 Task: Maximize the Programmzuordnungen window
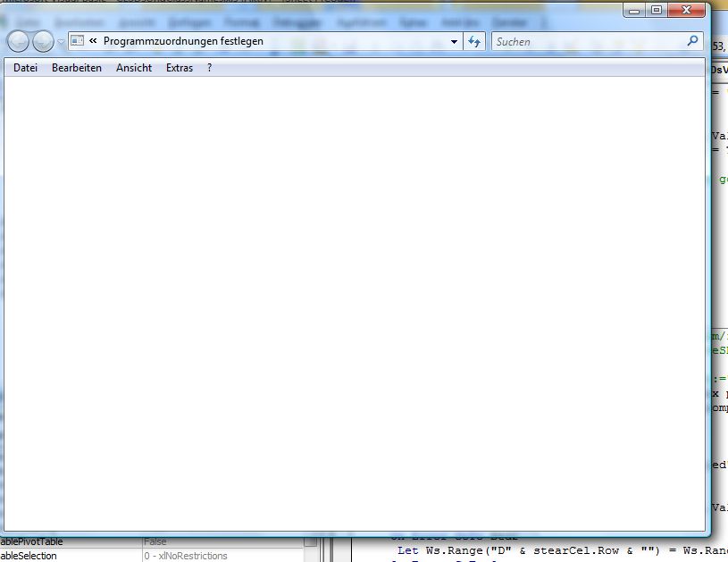pyautogui.click(x=656, y=10)
